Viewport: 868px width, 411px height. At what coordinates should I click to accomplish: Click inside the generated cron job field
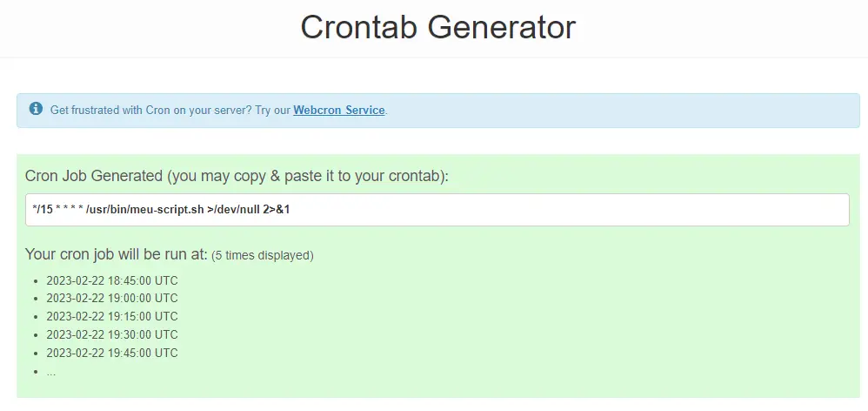(x=437, y=209)
